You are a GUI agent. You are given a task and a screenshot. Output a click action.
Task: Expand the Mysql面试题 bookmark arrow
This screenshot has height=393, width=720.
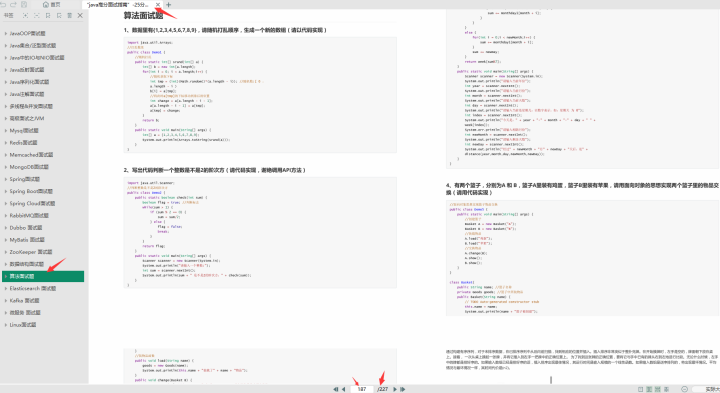click(6, 131)
